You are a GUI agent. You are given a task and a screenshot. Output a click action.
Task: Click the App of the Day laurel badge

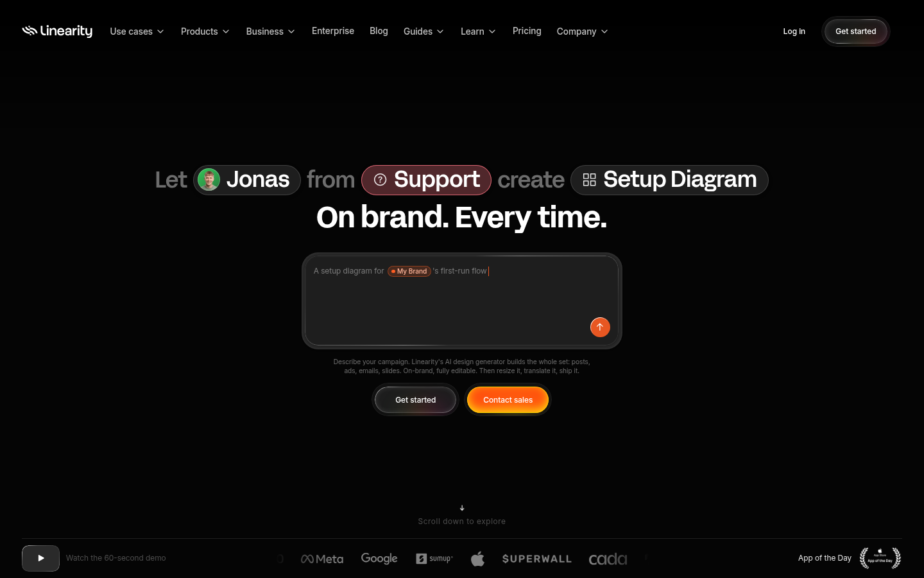point(880,558)
